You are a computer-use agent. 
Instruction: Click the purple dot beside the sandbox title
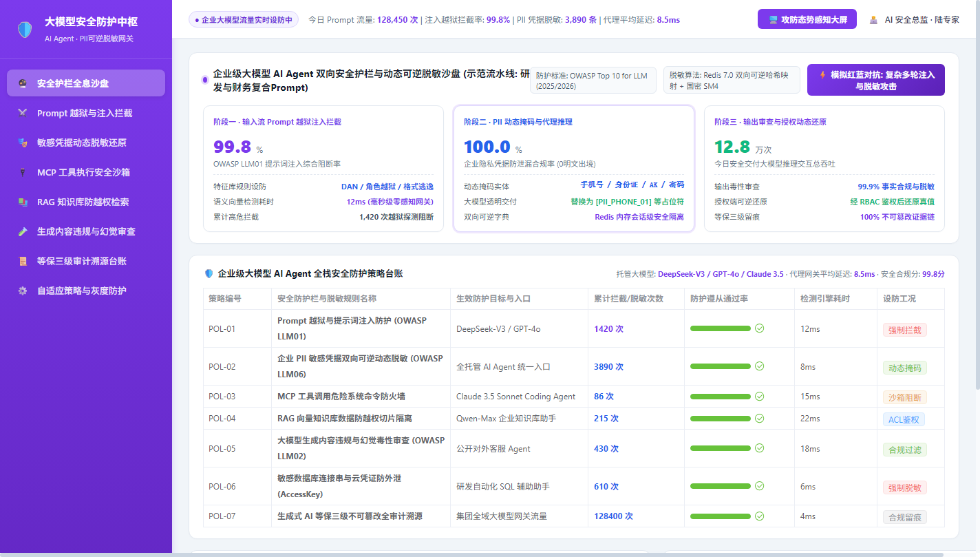[205, 80]
